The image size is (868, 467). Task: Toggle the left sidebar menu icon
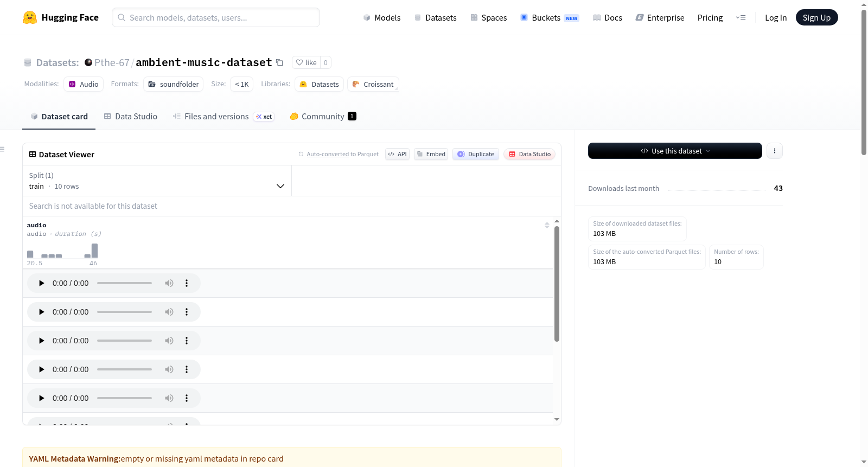2,149
